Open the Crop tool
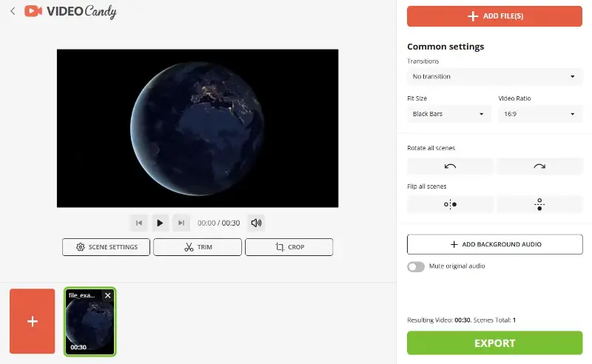The width and height of the screenshot is (592, 364). click(x=289, y=247)
